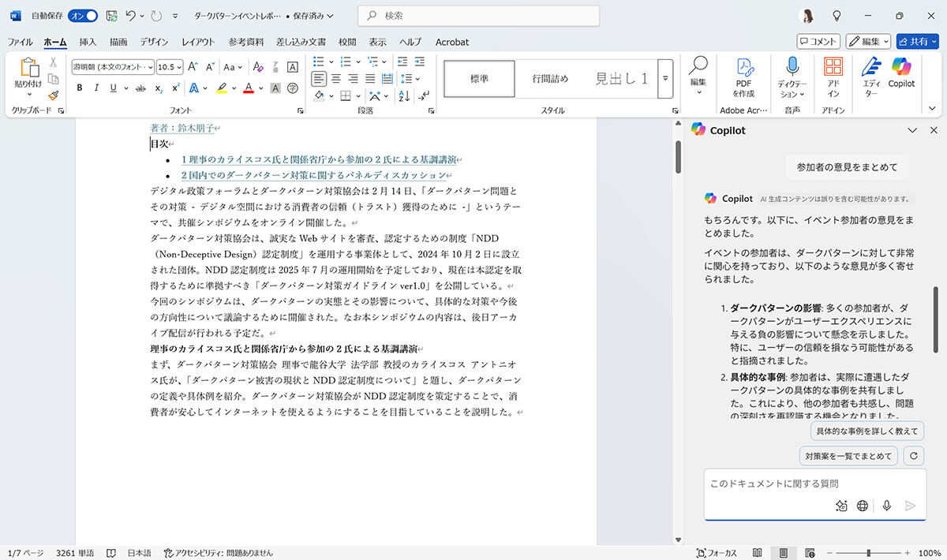Image resolution: width=947 pixels, height=560 pixels.
Task: Click the 対策案を一覧でまとめて suggestion button
Action: coord(848,455)
